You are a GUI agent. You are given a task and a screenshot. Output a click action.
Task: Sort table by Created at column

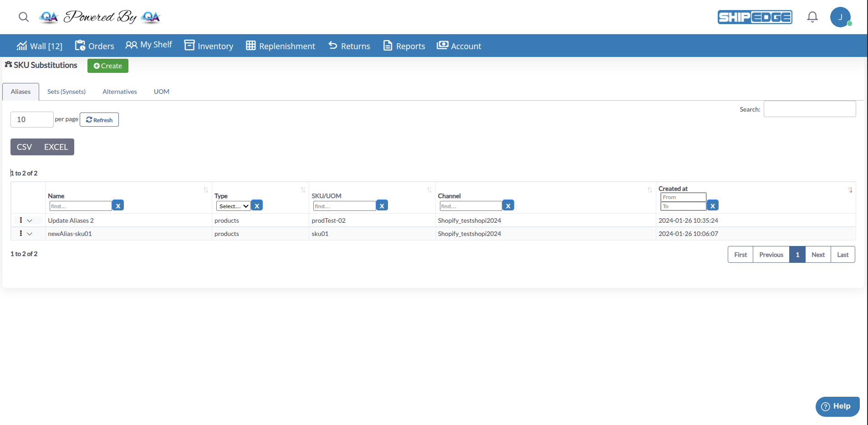tap(850, 190)
